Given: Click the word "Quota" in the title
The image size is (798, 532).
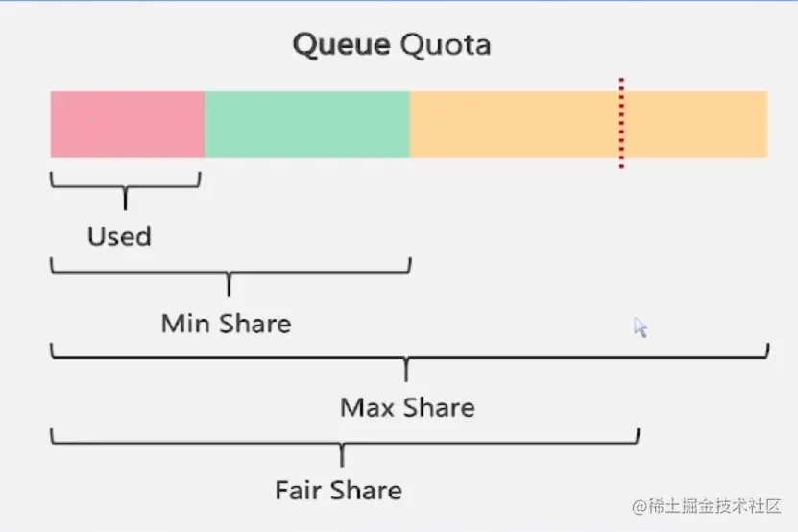Looking at the screenshot, I should coord(447,45).
